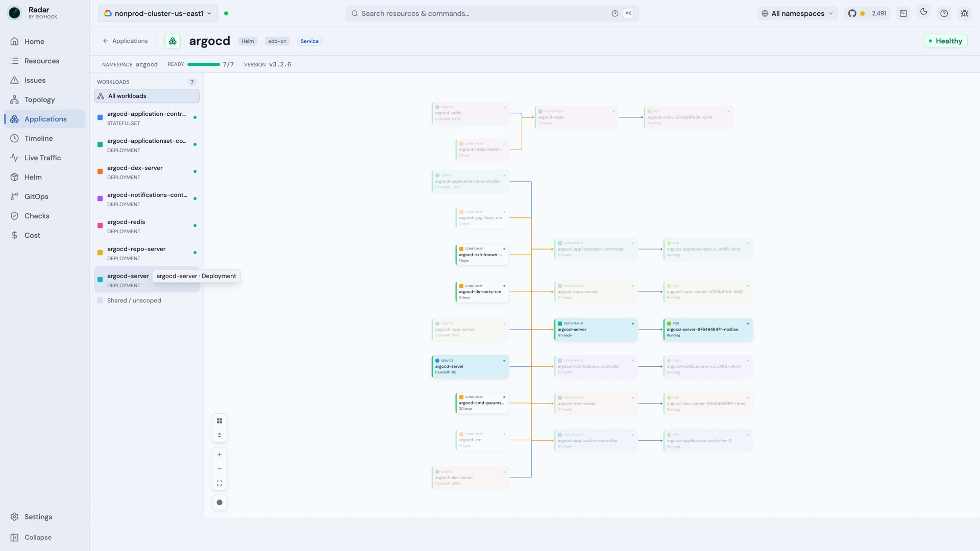Screen dimensions: 980x551
Task: Click the Timeline clock icon
Action: pyautogui.click(x=14, y=138)
